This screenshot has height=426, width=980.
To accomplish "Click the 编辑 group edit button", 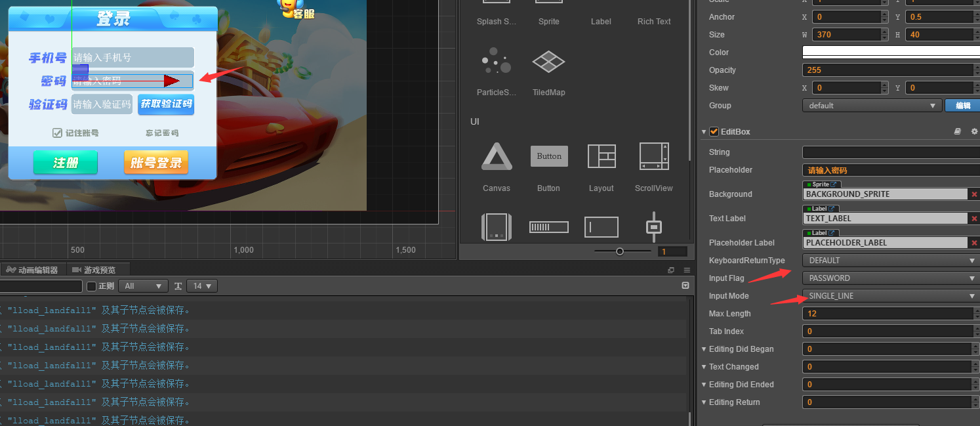I will point(962,106).
